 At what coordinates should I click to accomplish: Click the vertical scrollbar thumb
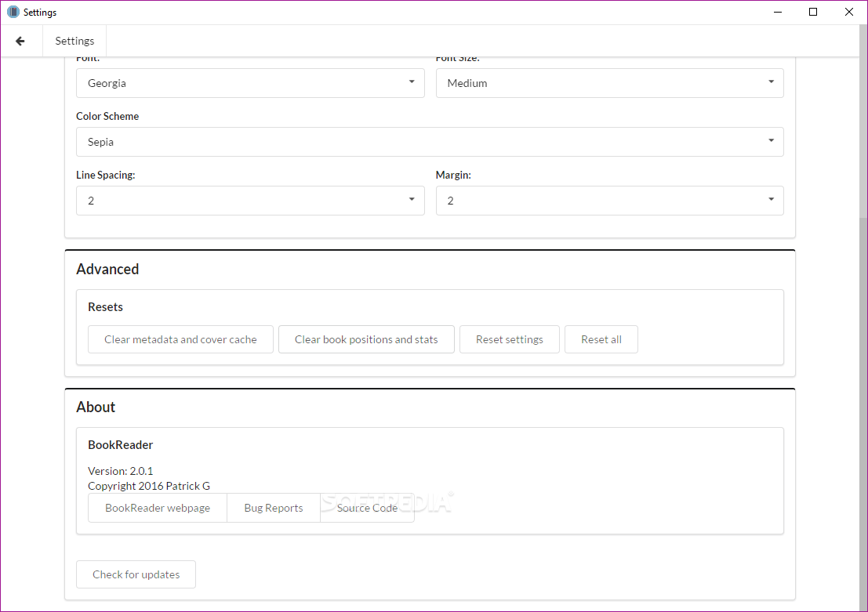click(863, 414)
